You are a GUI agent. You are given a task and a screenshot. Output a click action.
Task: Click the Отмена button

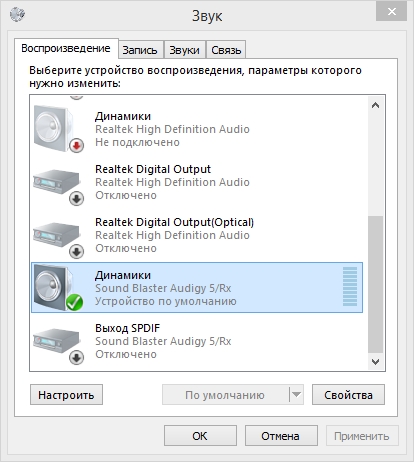tap(281, 436)
